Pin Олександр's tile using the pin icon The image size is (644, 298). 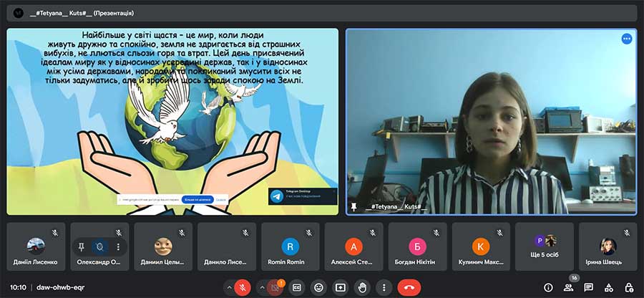pyautogui.click(x=82, y=246)
